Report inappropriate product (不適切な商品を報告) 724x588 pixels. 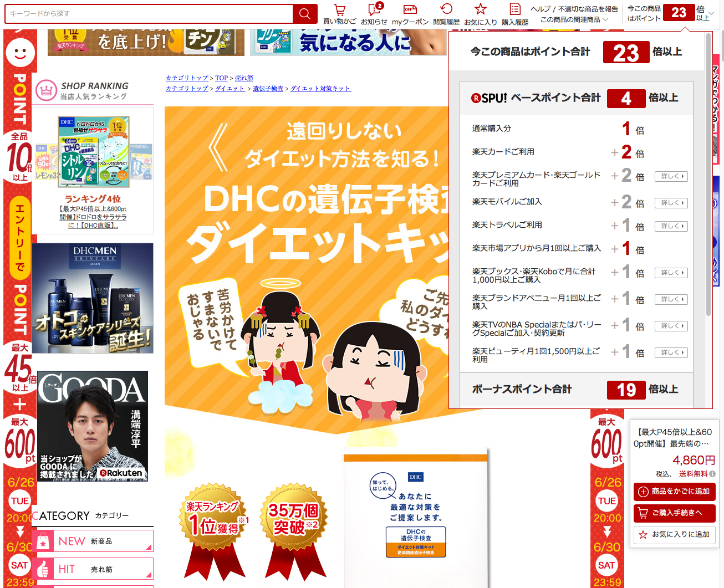click(588, 9)
